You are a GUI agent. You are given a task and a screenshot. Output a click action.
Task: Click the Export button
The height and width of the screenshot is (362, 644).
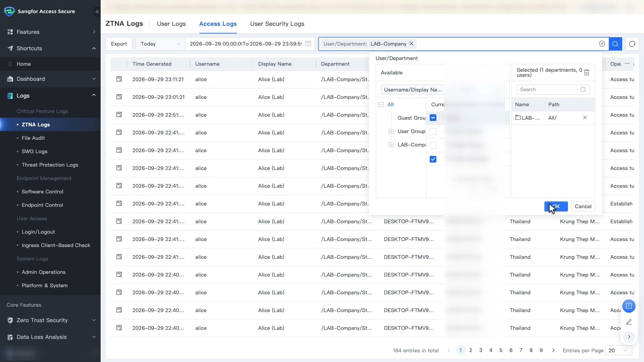click(119, 44)
